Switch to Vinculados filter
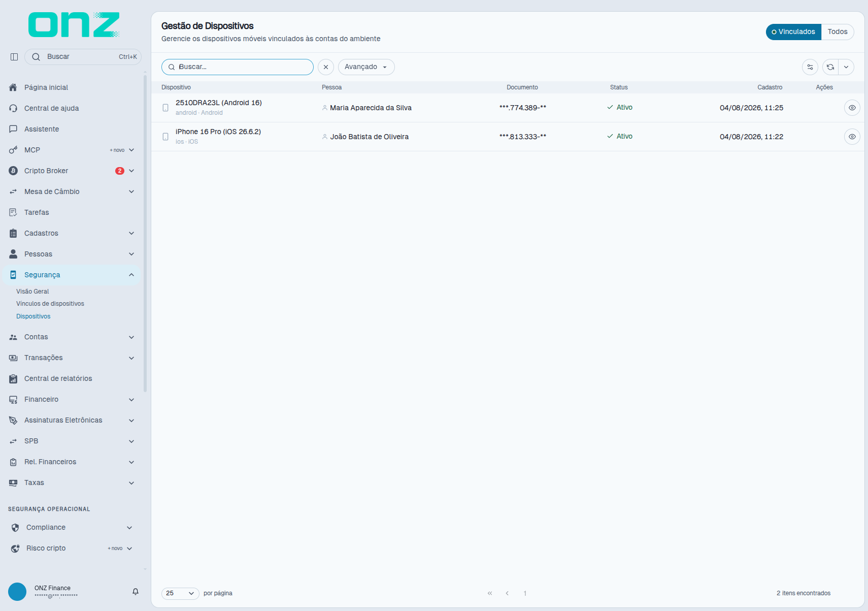Viewport: 868px width, 611px height. pyautogui.click(x=793, y=32)
